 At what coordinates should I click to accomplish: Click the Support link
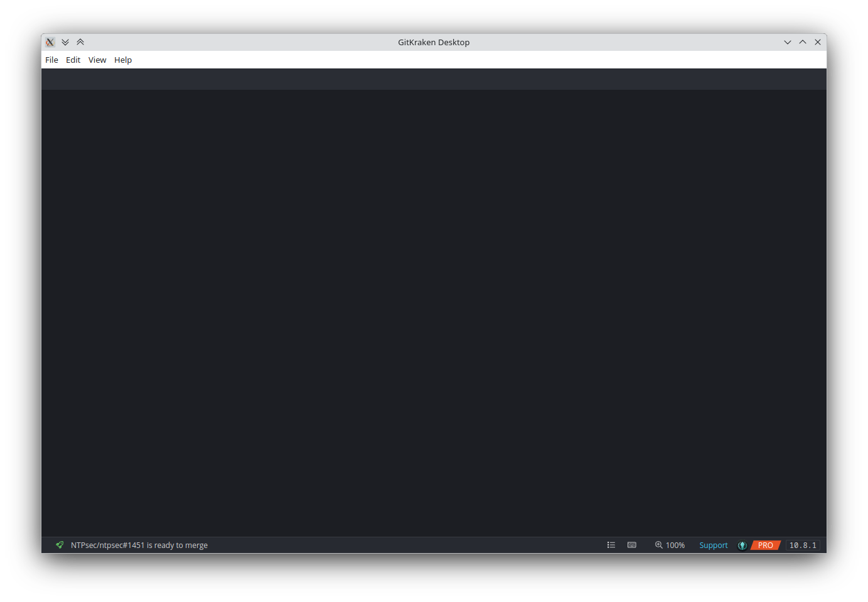(x=714, y=545)
